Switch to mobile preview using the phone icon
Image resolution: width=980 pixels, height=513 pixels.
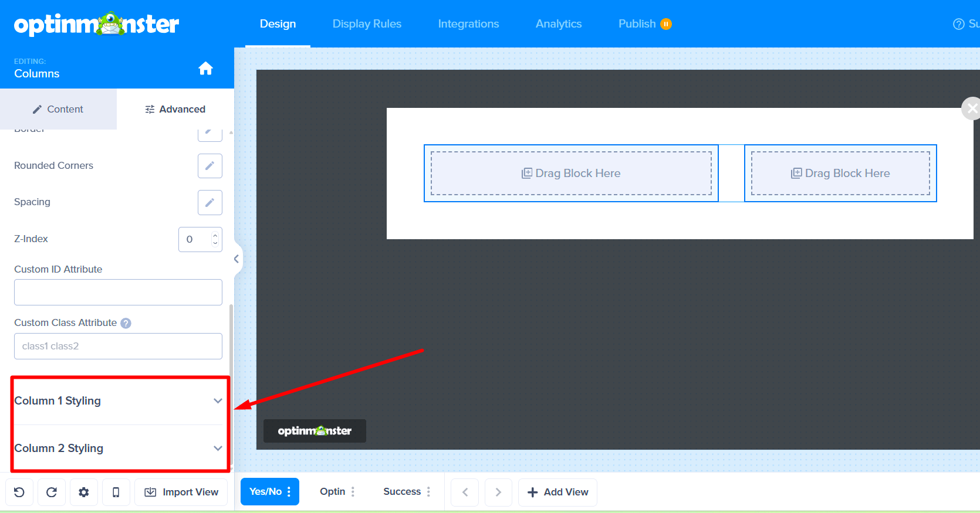tap(116, 492)
